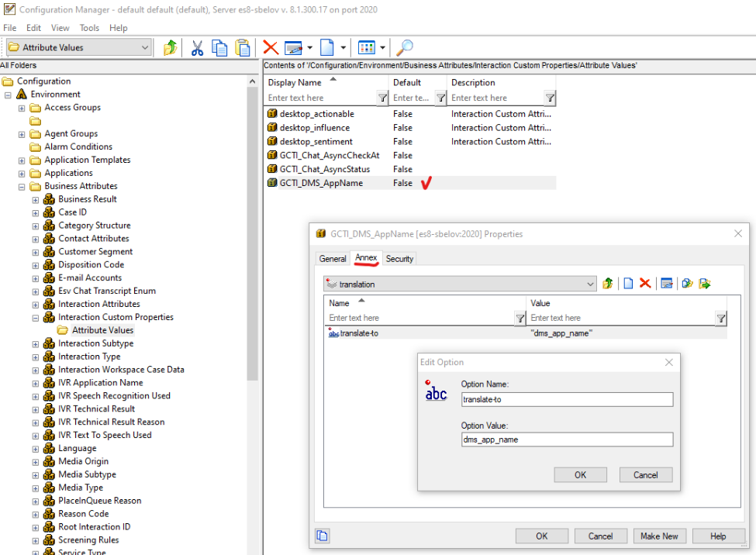
Task: Click the magnifying glass Search icon
Action: point(405,48)
